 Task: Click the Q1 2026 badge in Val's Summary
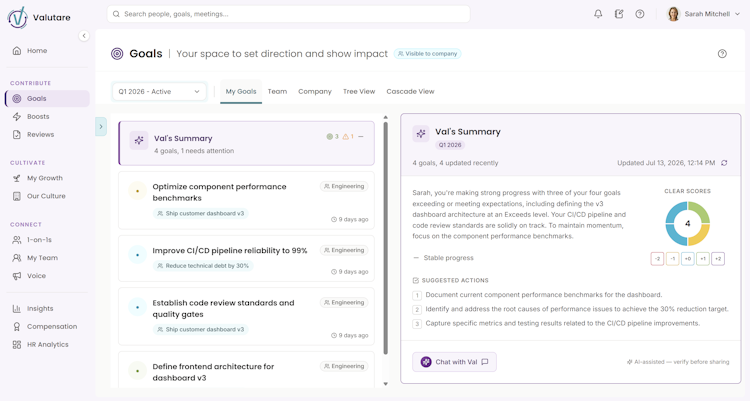tap(450, 145)
